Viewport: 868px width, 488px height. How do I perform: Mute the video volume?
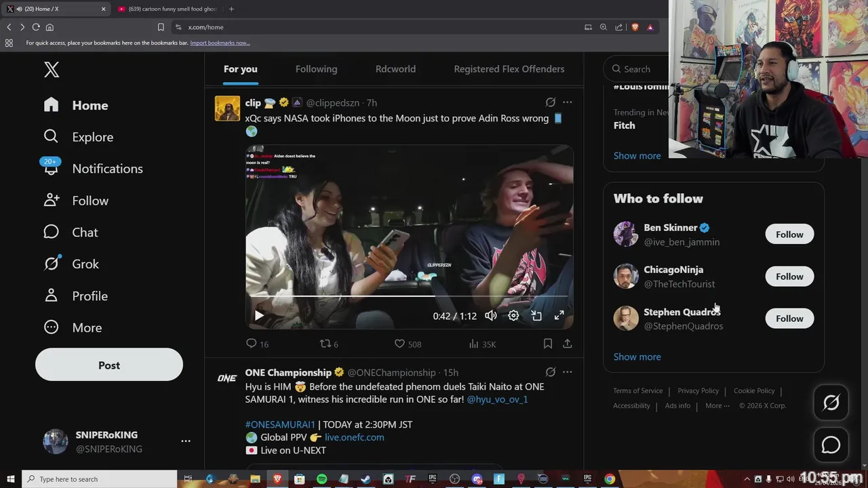pyautogui.click(x=491, y=316)
